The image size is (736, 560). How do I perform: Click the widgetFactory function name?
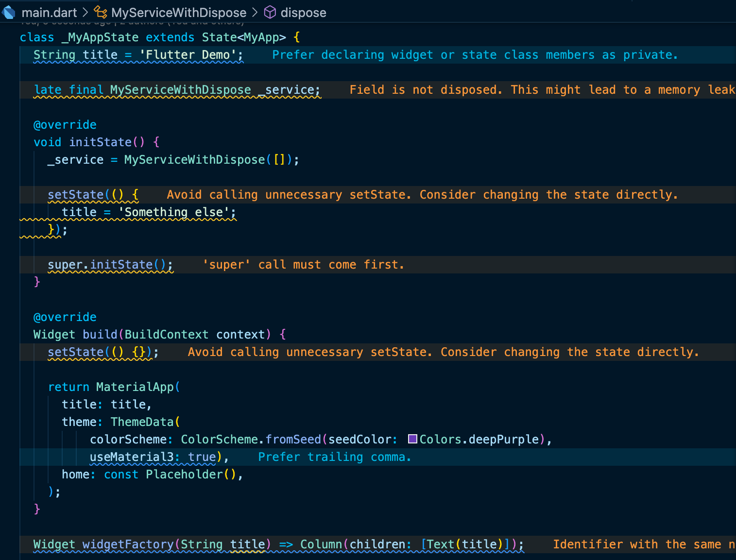pos(128,544)
